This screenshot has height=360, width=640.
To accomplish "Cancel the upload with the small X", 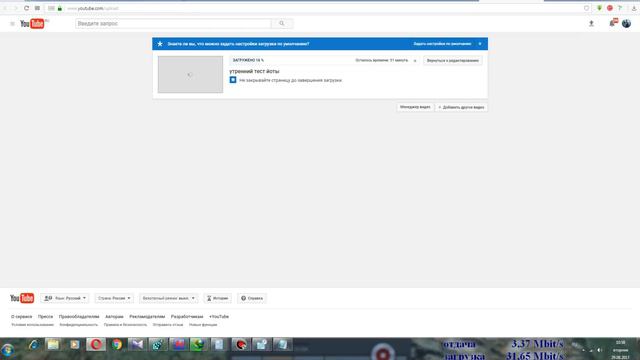I will pyautogui.click(x=415, y=60).
